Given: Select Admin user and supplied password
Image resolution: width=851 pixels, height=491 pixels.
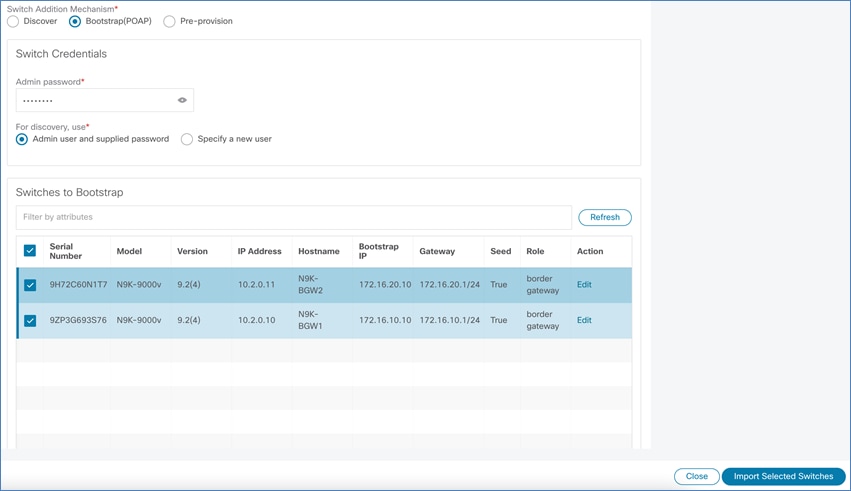Looking at the screenshot, I should coord(22,139).
